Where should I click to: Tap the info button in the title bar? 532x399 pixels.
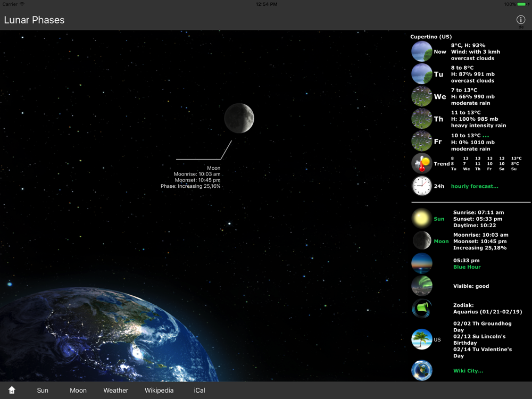(520, 20)
